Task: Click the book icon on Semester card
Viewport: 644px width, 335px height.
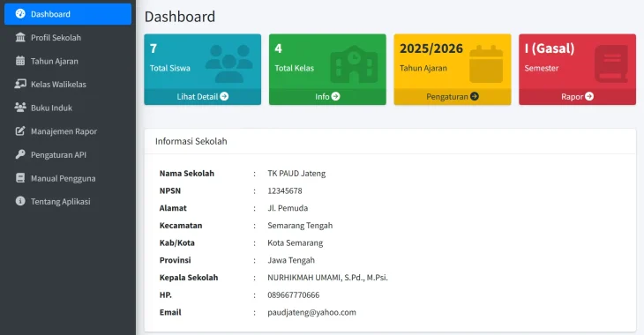Action: (x=611, y=64)
